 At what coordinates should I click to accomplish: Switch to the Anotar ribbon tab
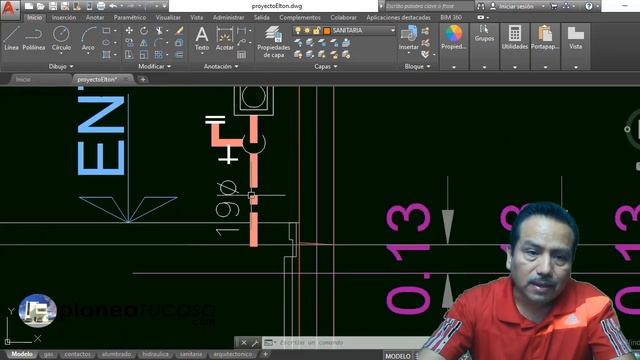[x=95, y=18]
